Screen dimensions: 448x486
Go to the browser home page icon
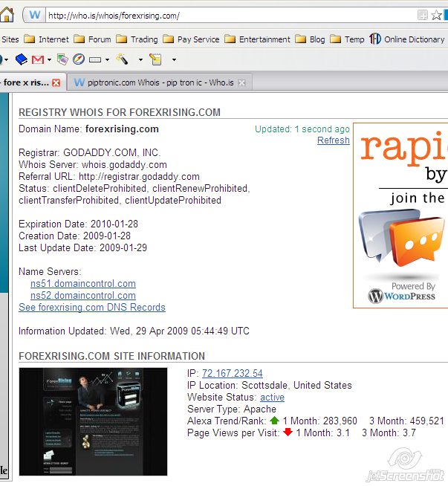7,15
